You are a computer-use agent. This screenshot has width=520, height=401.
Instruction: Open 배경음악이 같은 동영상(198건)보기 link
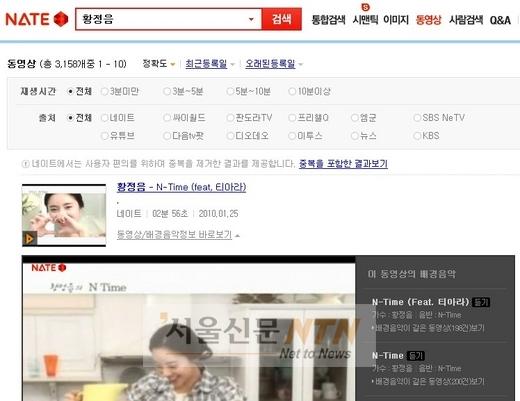429,328
